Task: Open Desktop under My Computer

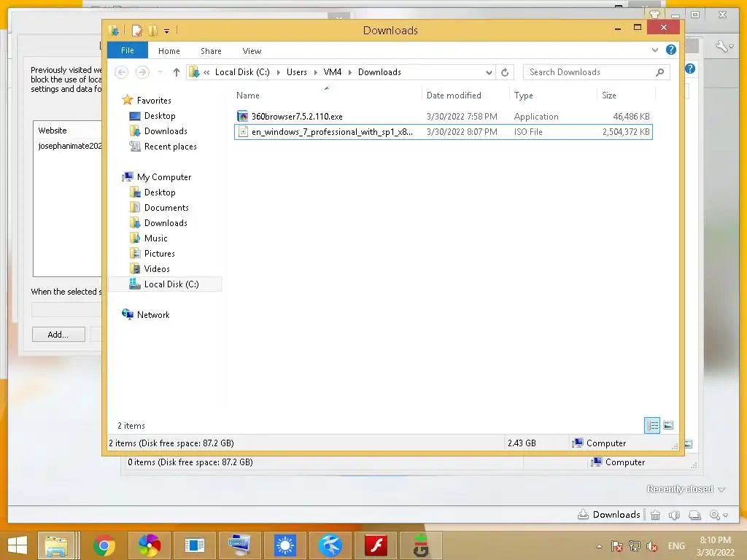Action: pos(160,192)
